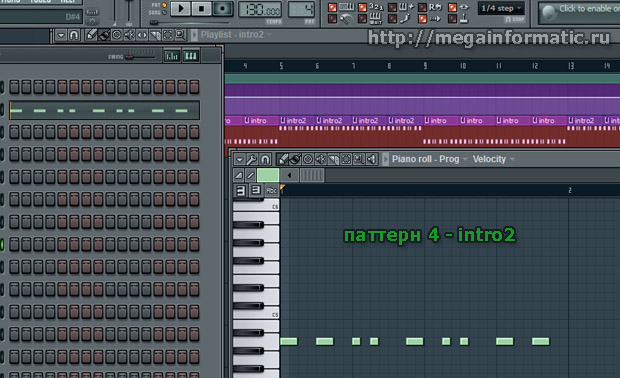This screenshot has width=620, height=378.
Task: Click the hint bar online news knob
Action: tap(549, 12)
